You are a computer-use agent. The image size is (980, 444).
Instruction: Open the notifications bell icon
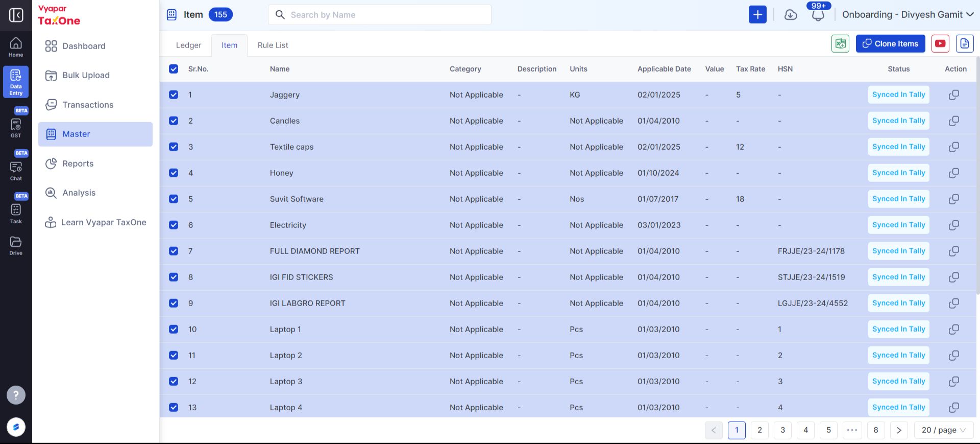[818, 15]
